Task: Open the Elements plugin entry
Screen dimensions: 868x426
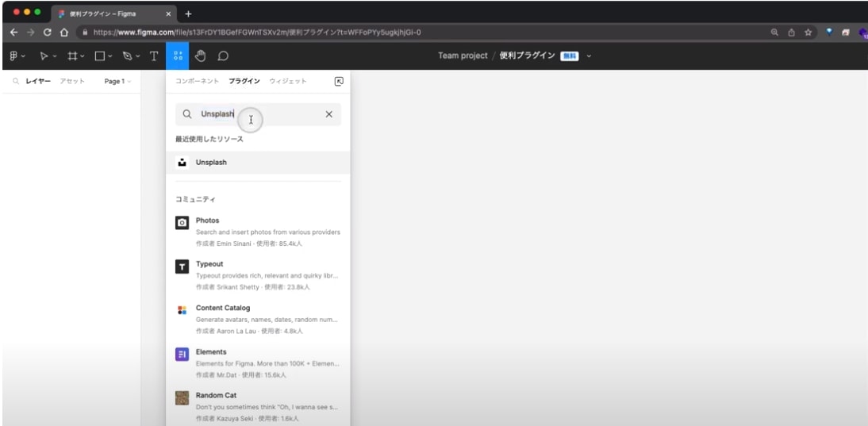Action: pos(258,363)
